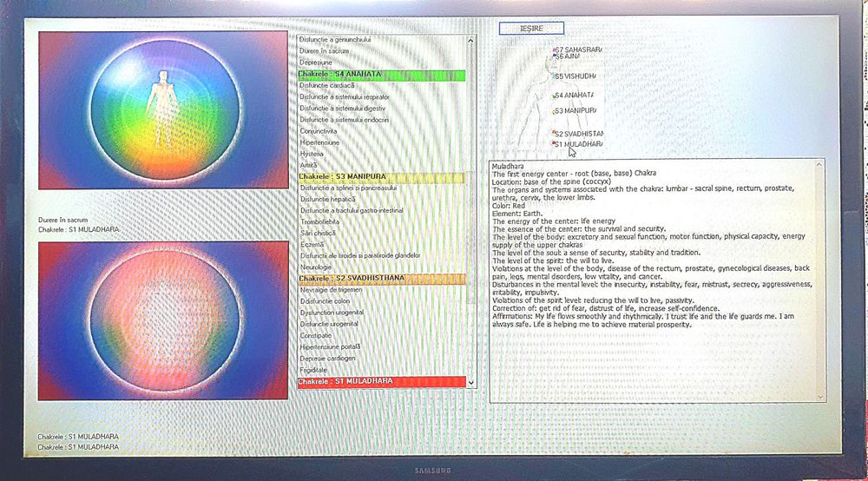Screen dimensions: 868x481
Task: Select the S6 AJNA chakra point
Action: pyautogui.click(x=566, y=56)
